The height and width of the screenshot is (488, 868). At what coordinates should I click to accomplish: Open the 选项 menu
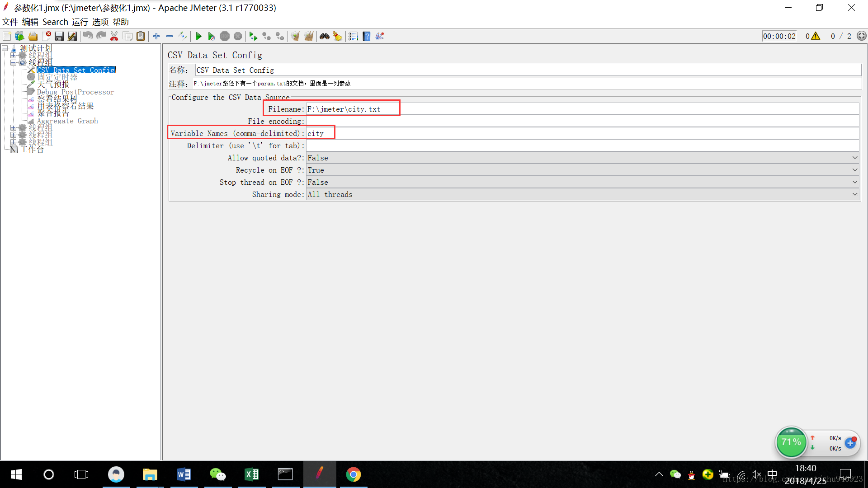(x=100, y=22)
